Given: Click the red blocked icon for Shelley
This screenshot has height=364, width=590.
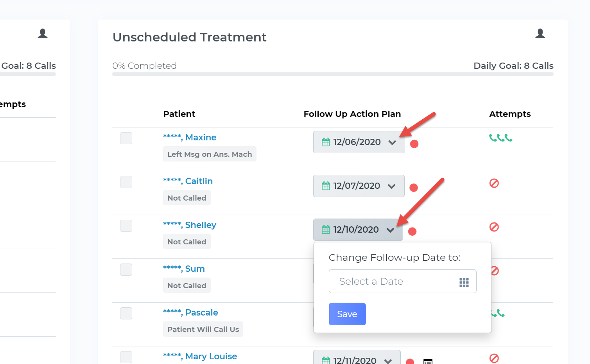Looking at the screenshot, I should (494, 226).
